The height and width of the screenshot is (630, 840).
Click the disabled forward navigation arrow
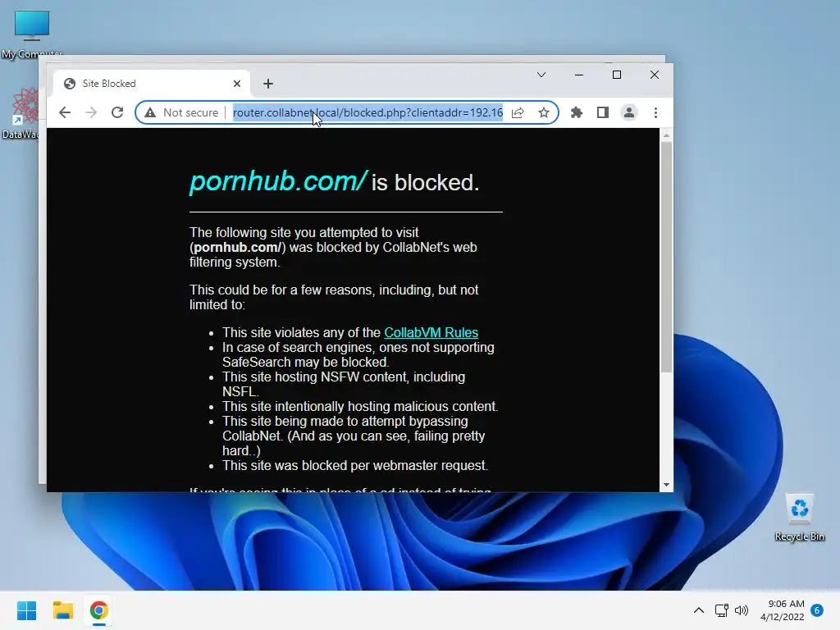pyautogui.click(x=91, y=112)
